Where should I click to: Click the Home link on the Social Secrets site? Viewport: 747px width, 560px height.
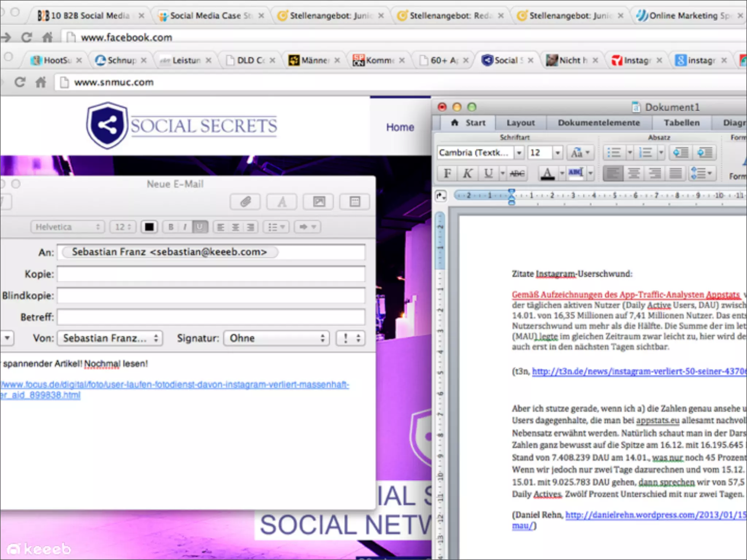pyautogui.click(x=400, y=127)
